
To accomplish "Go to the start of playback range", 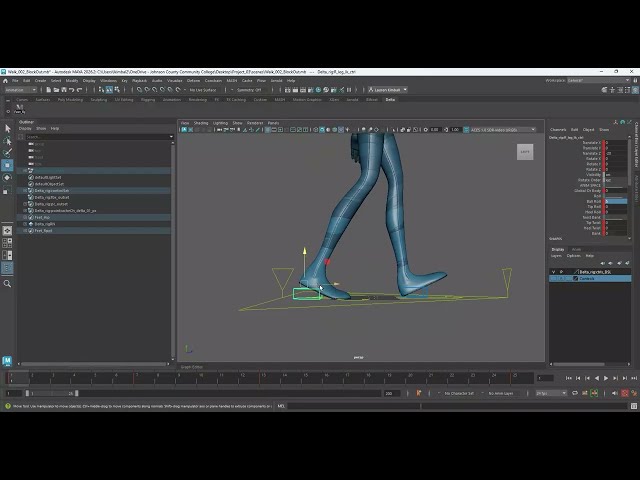I will 569,378.
